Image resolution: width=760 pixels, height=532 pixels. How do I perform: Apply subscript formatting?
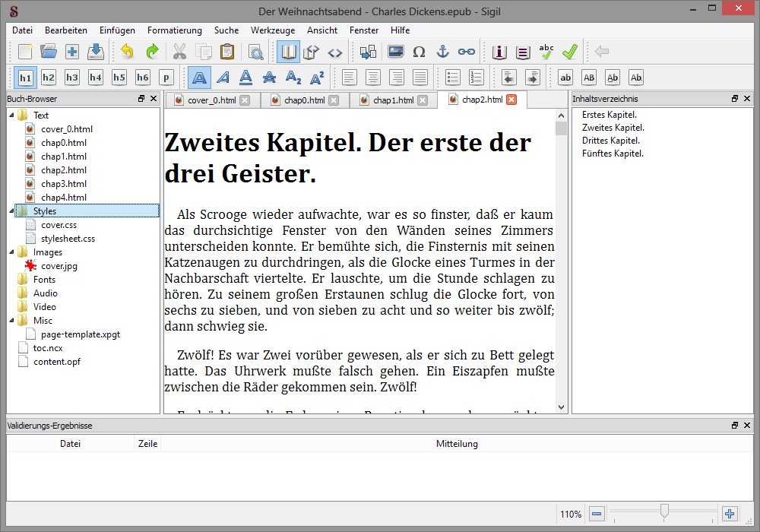point(293,78)
